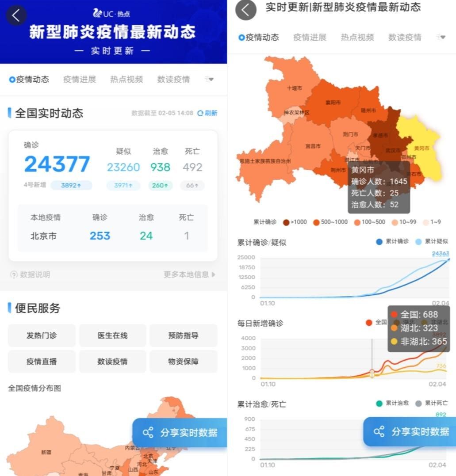Expand the overflow chevron on the right page
456x476 pixels.
(443, 38)
